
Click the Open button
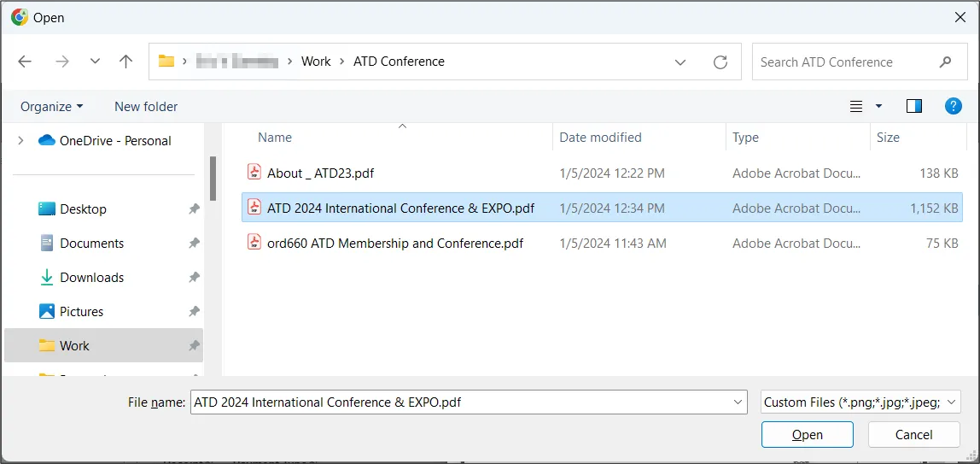807,435
